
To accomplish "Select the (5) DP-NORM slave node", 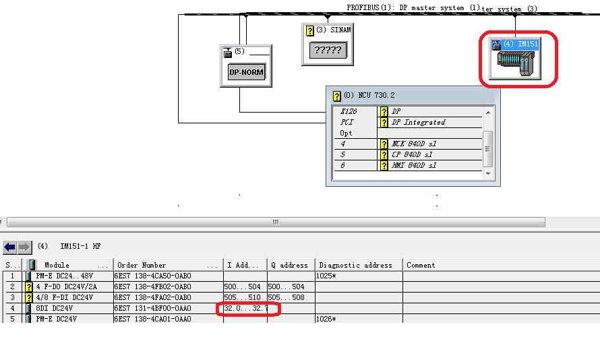I will click(x=246, y=66).
